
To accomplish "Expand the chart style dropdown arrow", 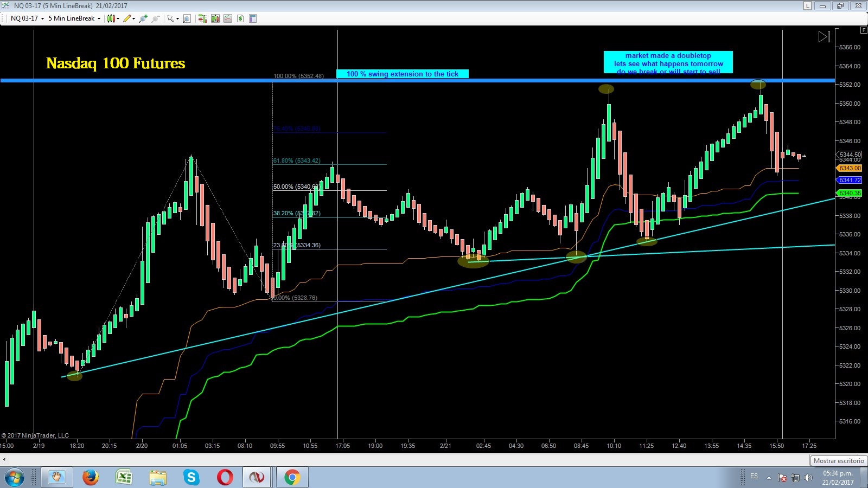I will tap(118, 18).
